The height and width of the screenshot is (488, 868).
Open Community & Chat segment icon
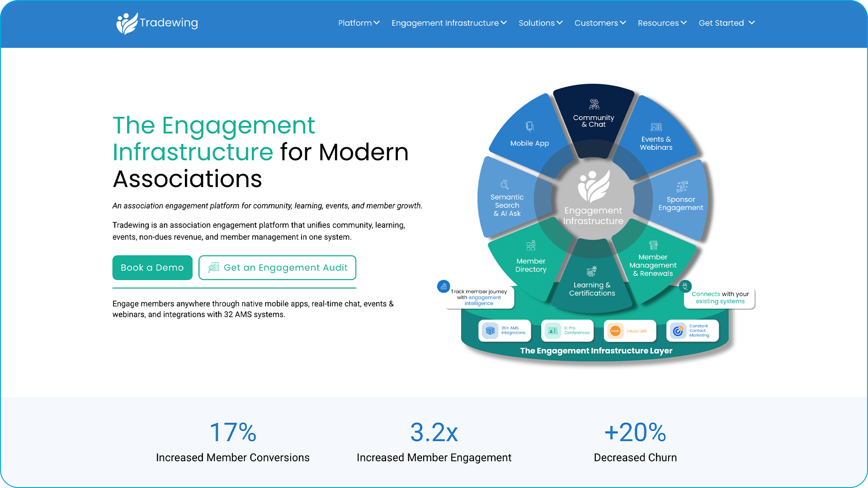594,105
